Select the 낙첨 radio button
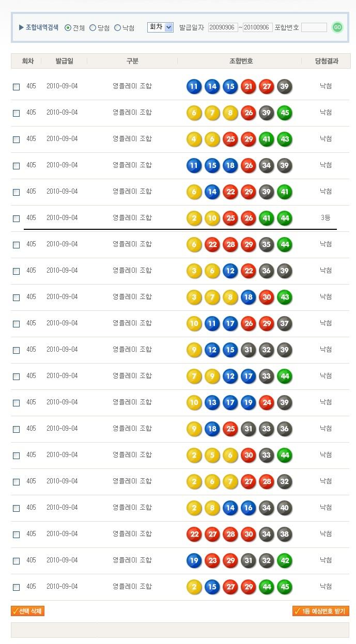This screenshot has height=644, width=356. 118,28
